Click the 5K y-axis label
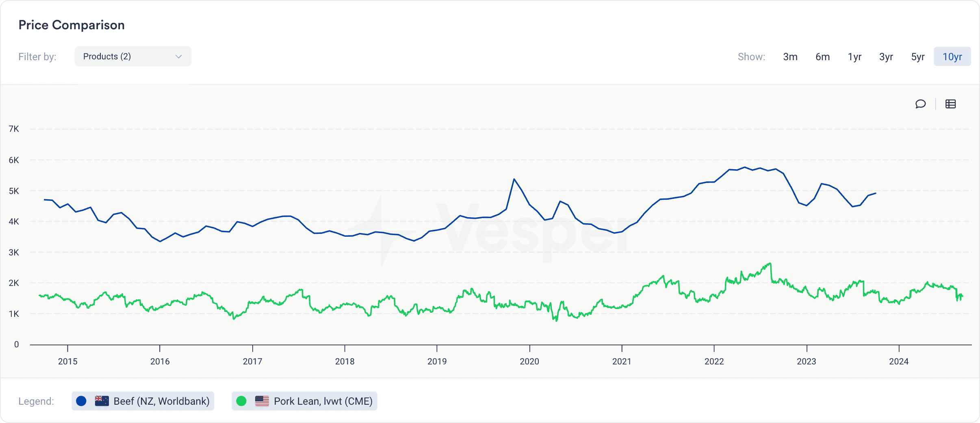 [x=14, y=191]
